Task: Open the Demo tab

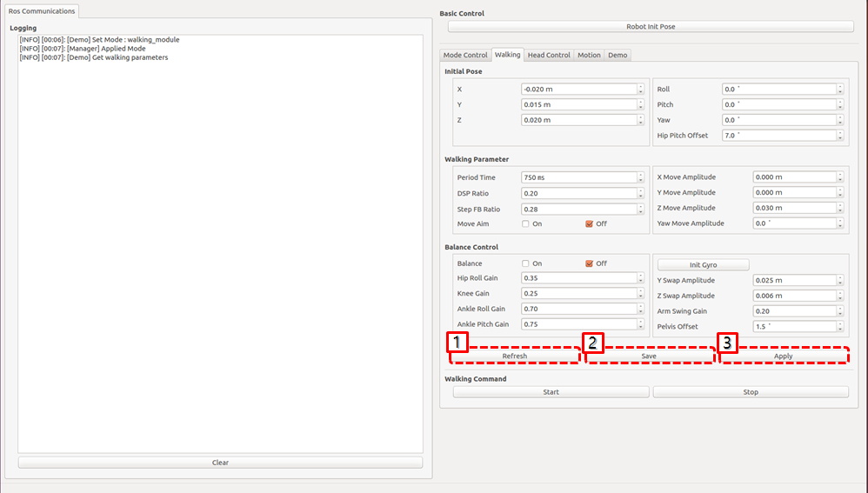Action: [x=618, y=55]
